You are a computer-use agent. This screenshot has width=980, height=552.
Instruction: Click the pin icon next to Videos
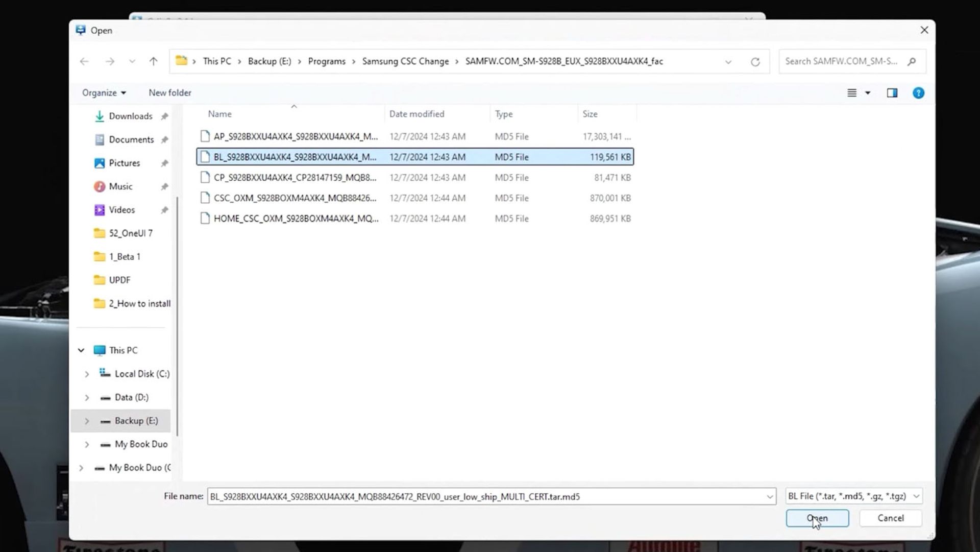(164, 210)
